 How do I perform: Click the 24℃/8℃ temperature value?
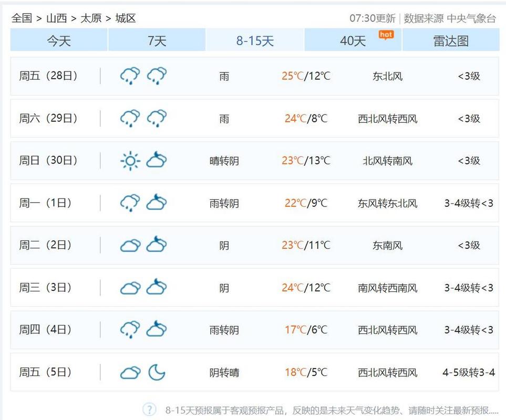(306, 119)
